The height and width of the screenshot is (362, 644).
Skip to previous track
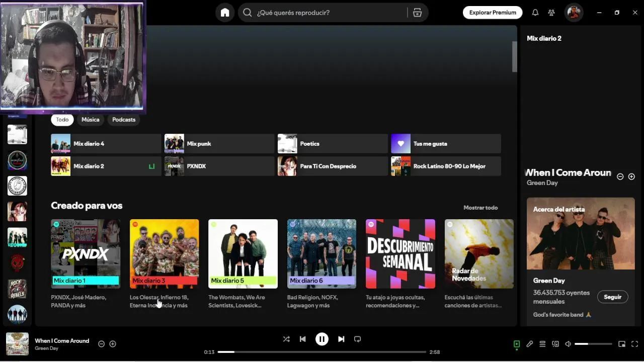tap(302, 339)
